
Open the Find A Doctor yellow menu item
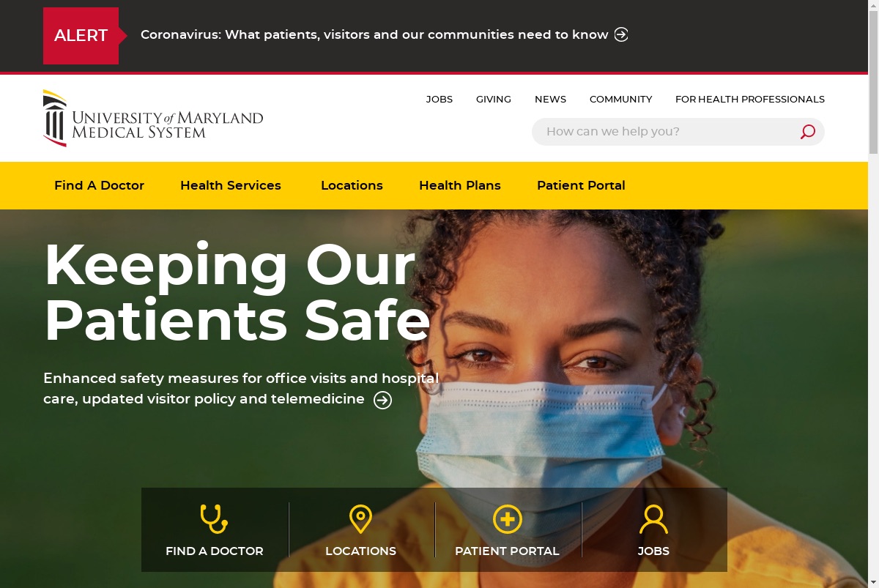99,185
